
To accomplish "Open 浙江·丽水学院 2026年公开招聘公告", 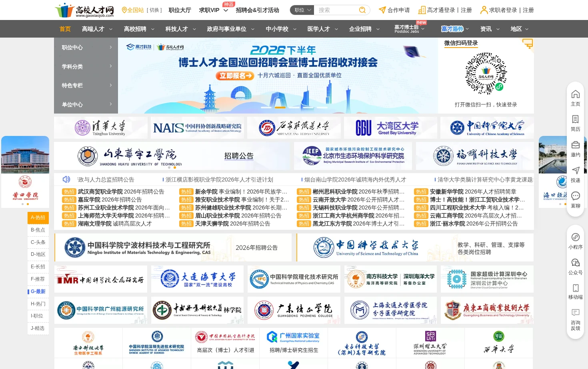I will [474, 223].
